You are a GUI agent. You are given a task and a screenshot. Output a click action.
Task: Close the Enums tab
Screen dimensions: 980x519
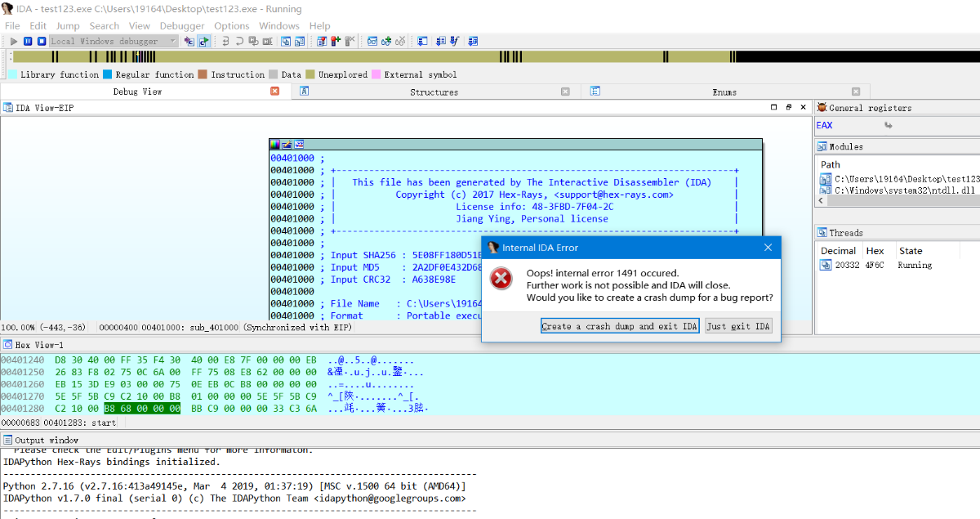855,92
